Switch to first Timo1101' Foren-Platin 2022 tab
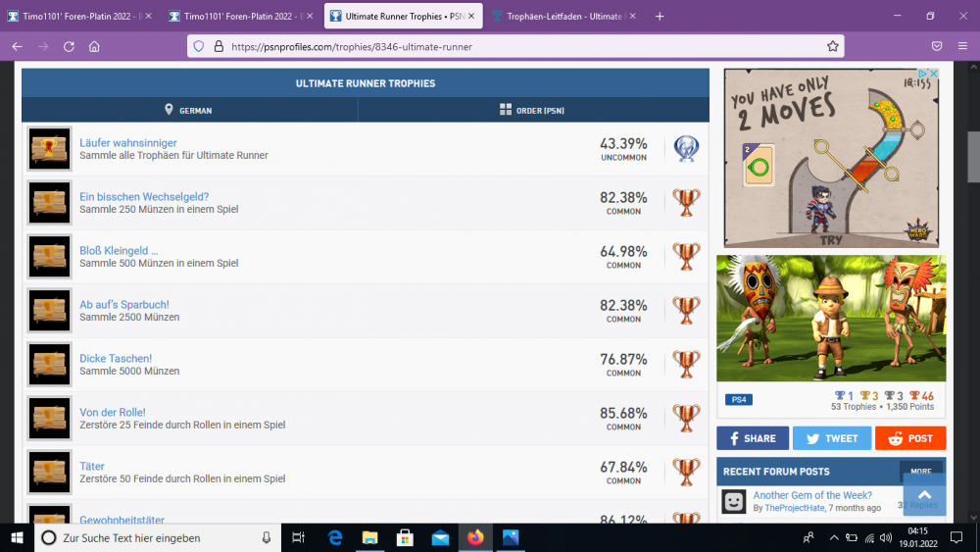Viewport: 980px width, 552px height. pos(73,17)
